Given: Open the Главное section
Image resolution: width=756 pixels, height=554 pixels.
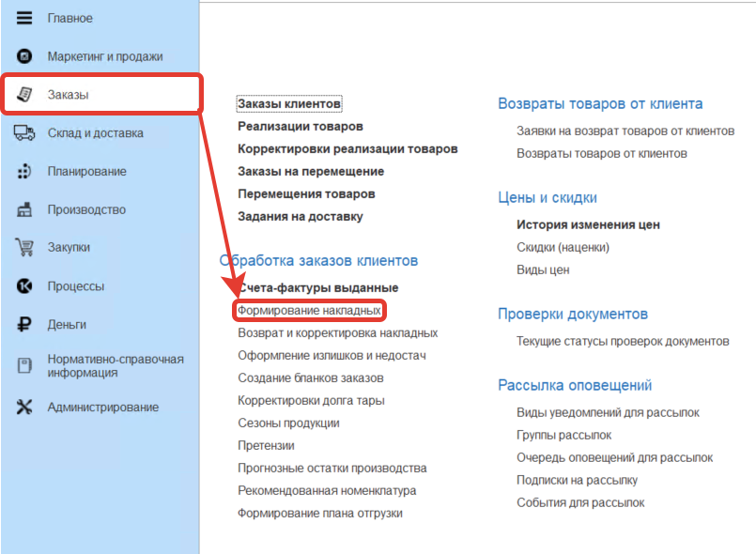Looking at the screenshot, I should pyautogui.click(x=69, y=19).
